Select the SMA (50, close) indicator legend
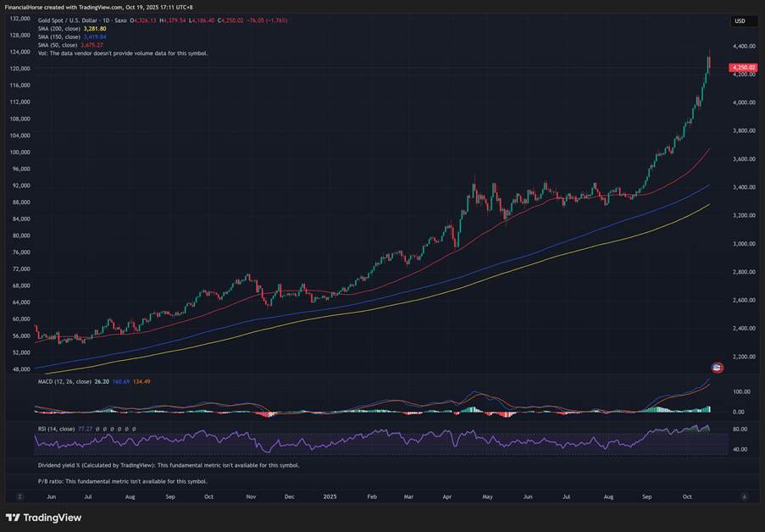 coord(58,45)
